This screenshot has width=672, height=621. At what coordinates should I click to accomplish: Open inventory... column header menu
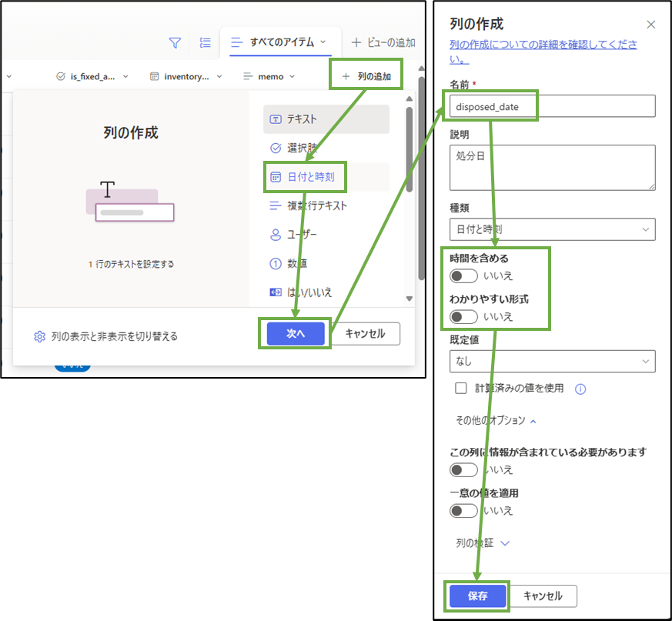coord(186,76)
